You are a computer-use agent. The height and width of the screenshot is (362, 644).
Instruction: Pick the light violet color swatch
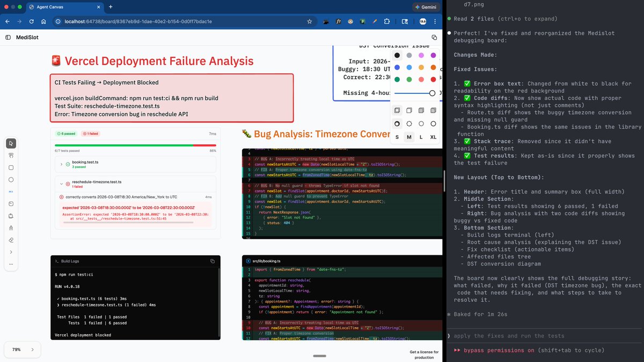pos(421,55)
